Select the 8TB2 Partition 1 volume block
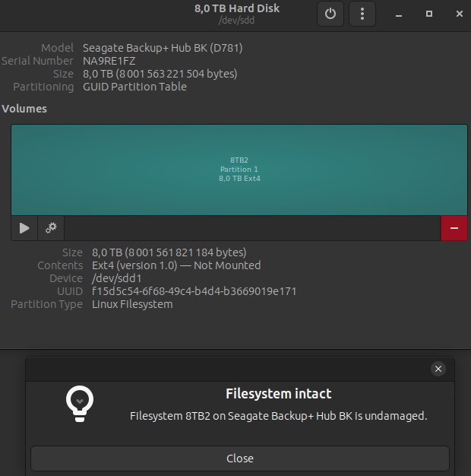Viewport: 471px width, 476px height. click(x=239, y=170)
